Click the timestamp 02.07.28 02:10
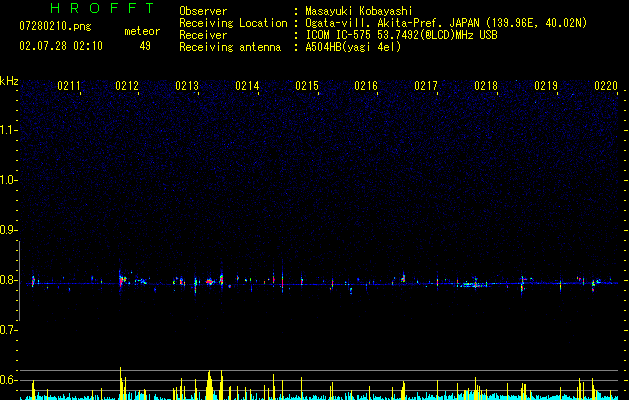This screenshot has height=400, width=629. click(61, 46)
